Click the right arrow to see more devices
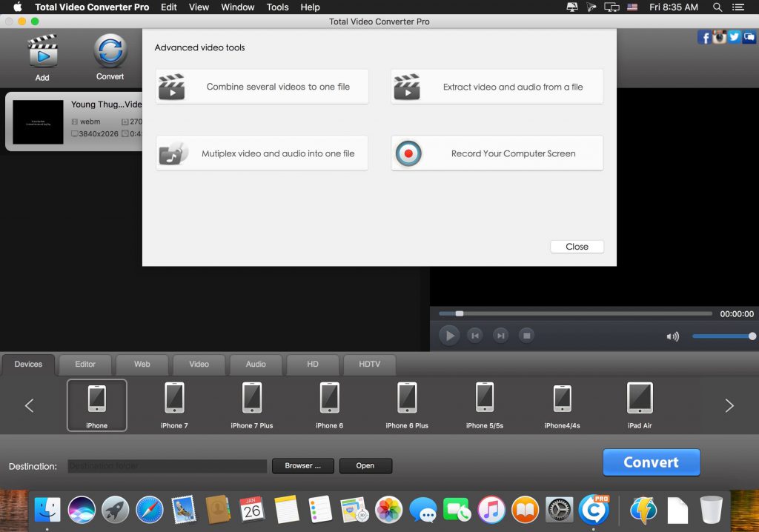 click(x=729, y=405)
